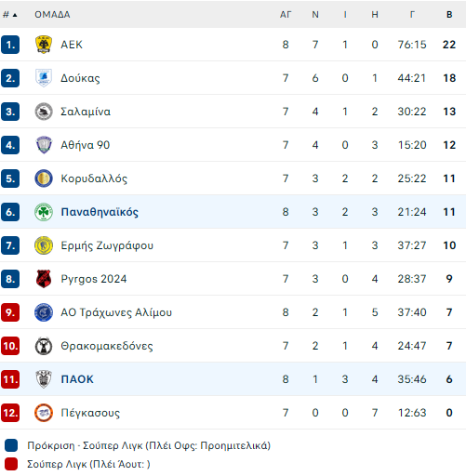Click the Παναθηναϊκός green shamrock logo
Viewport: 466px width, 476px height.
(44, 212)
